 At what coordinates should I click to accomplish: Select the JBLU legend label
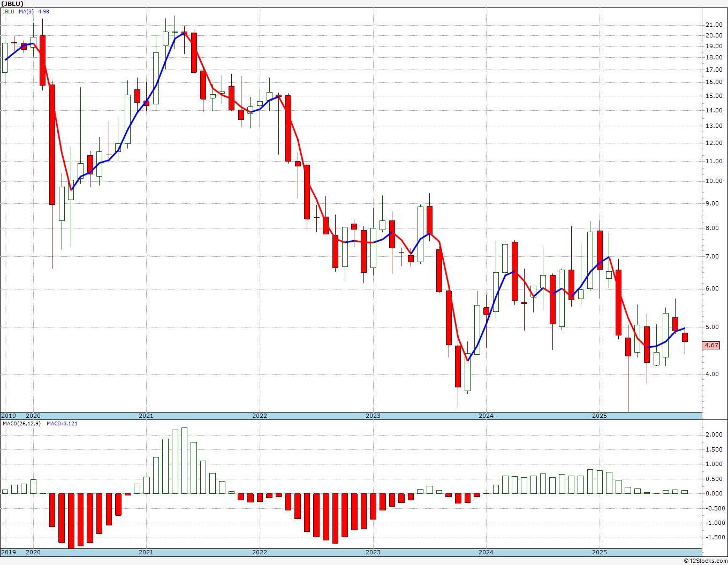tap(9, 11)
